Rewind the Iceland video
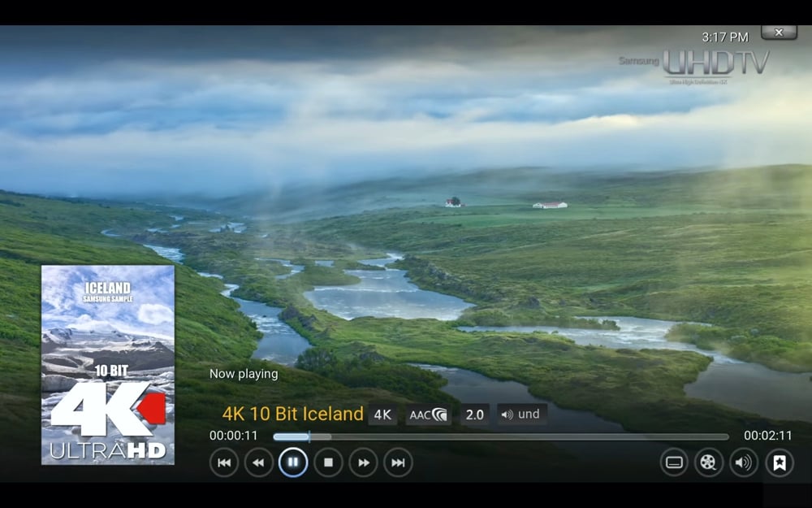This screenshot has height=508, width=812. click(258, 462)
